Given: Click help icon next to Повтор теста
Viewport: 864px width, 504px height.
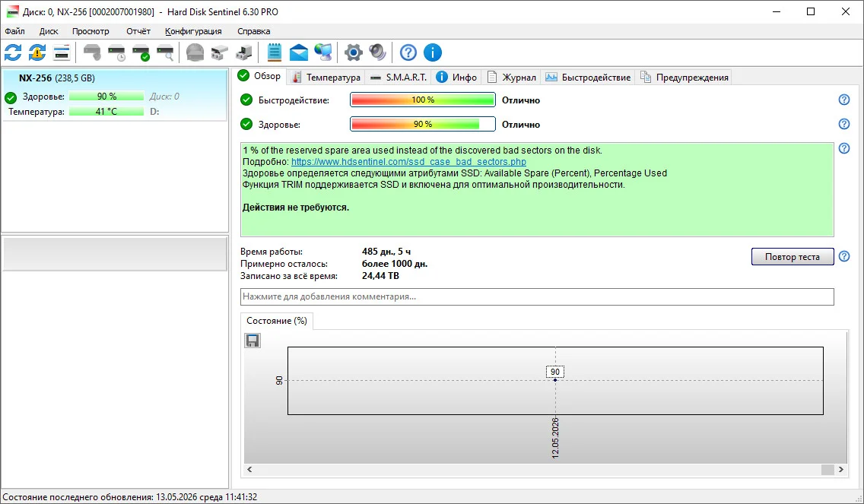Looking at the screenshot, I should click(x=844, y=256).
